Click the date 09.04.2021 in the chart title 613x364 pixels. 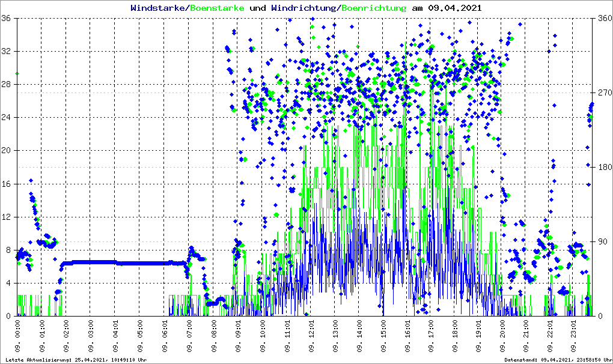pyautogui.click(x=454, y=8)
